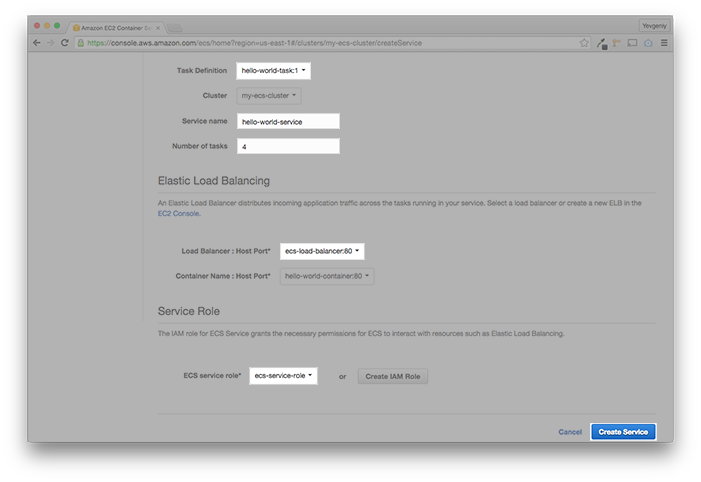Open the Task Definition dropdown

[273, 71]
